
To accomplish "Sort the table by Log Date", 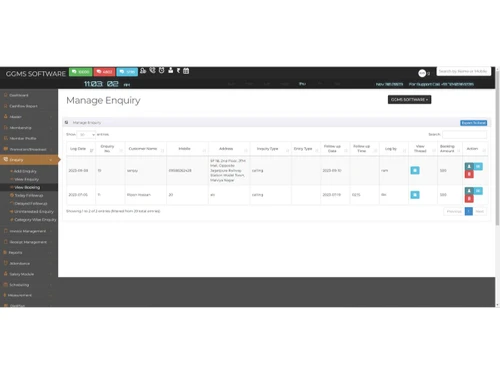I will click(81, 149).
